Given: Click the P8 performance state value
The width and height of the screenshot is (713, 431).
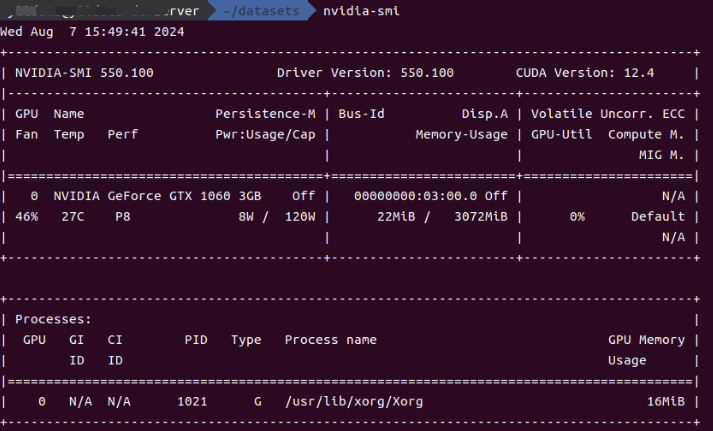Looking at the screenshot, I should [117, 216].
